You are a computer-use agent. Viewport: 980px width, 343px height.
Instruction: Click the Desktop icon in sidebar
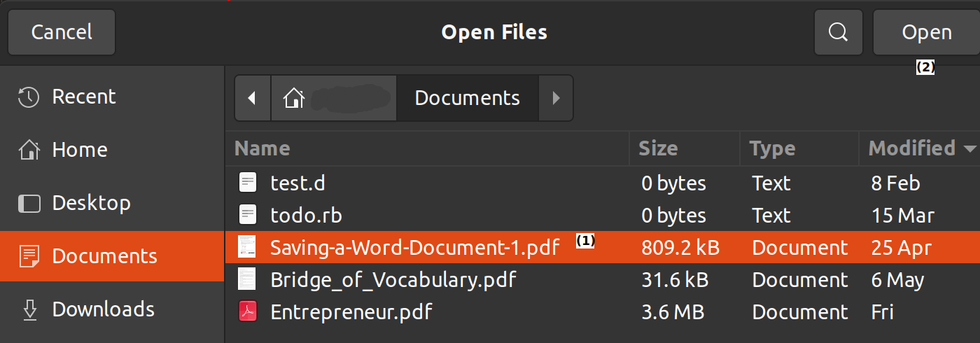pyautogui.click(x=29, y=204)
